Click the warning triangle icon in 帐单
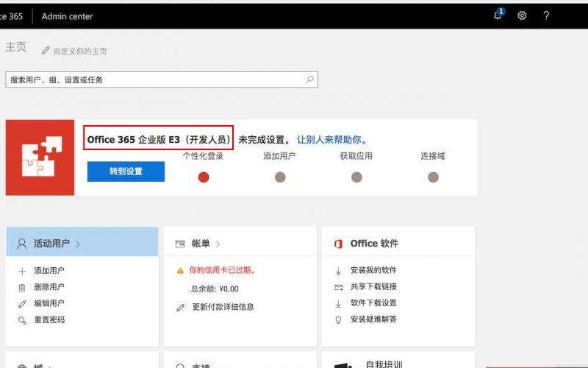Viewport: 588px width, 368px height. tap(180, 271)
